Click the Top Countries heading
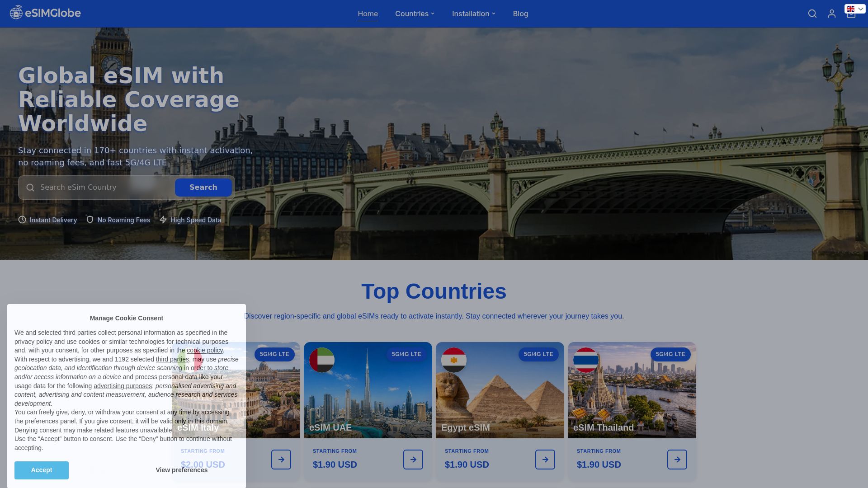This screenshot has width=868, height=488. click(434, 291)
